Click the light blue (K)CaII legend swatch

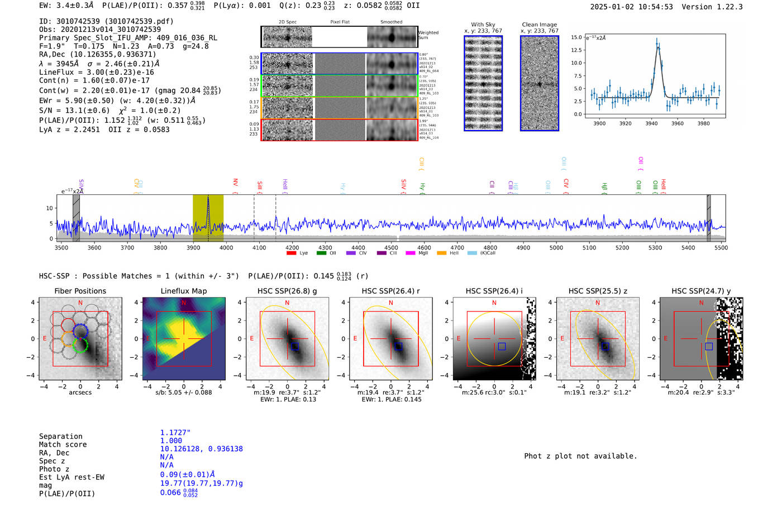(472, 253)
